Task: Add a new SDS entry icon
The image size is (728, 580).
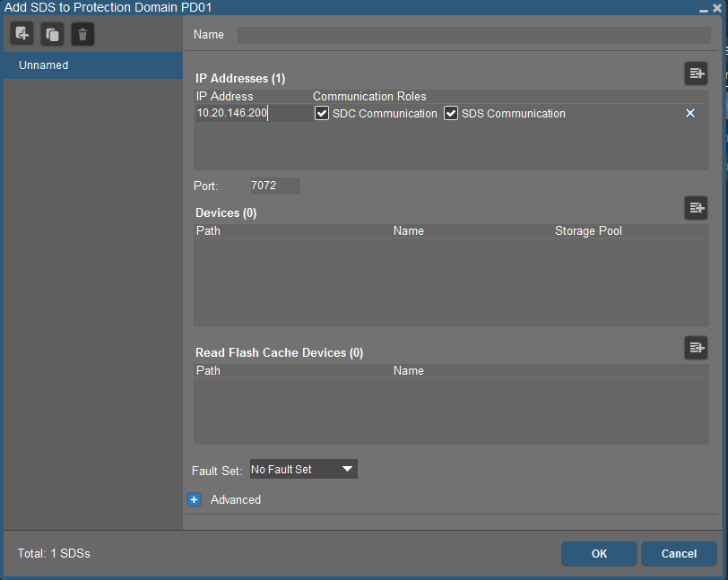Action: (x=22, y=34)
